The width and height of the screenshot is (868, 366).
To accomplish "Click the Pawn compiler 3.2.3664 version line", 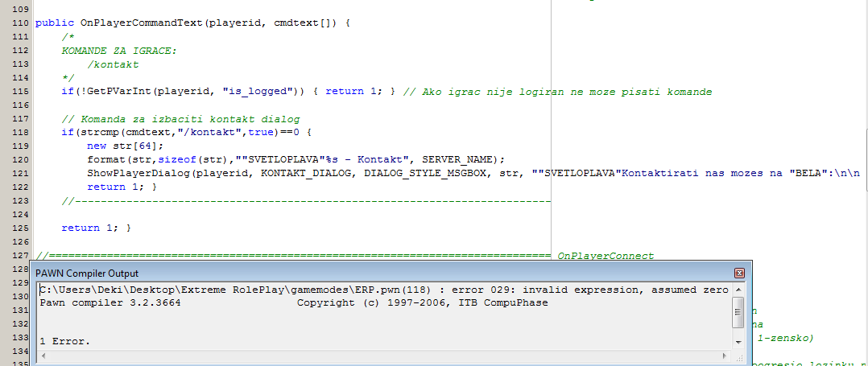I will click(110, 302).
